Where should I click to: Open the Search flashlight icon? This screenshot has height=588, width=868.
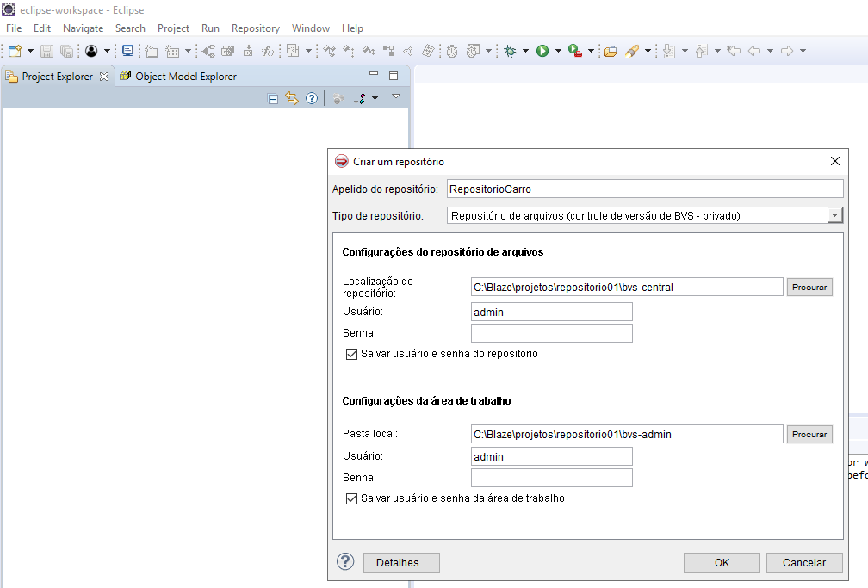click(x=633, y=50)
